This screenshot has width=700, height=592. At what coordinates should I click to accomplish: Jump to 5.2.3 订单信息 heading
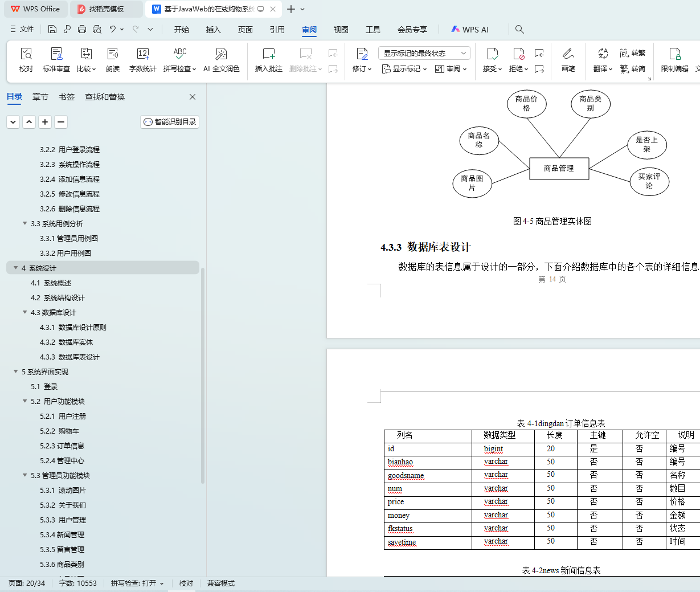pos(62,446)
